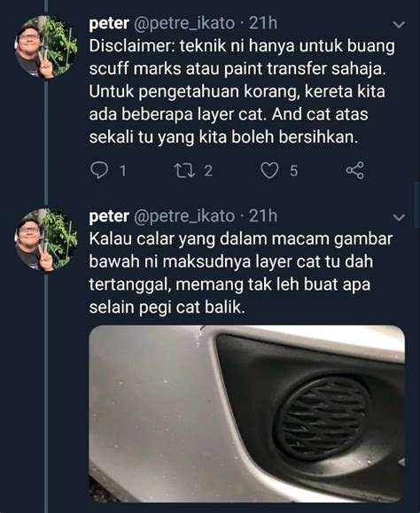Open the 21h timestamp of the second tweet

point(263,215)
